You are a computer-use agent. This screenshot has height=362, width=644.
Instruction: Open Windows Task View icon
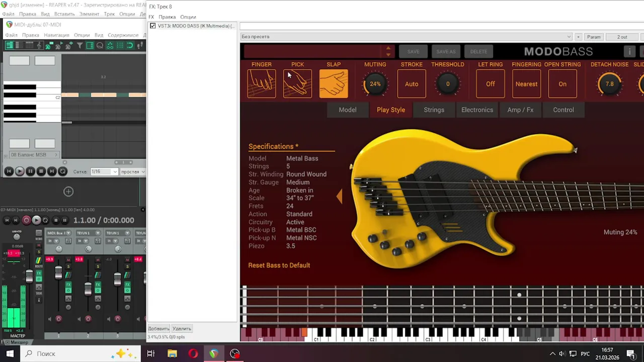click(x=150, y=353)
